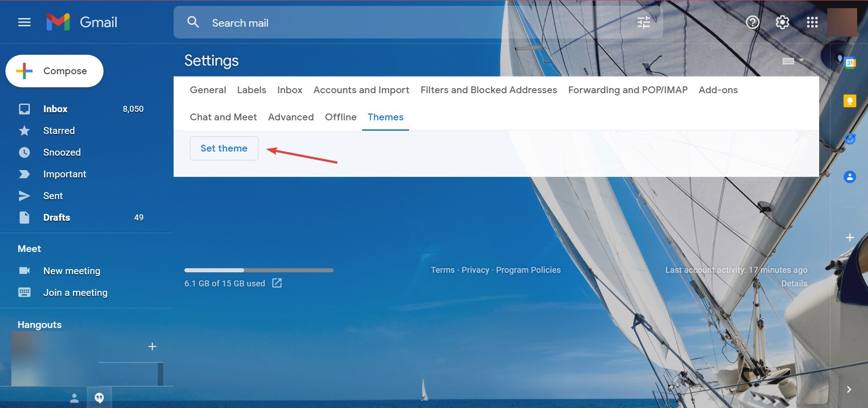Open the Google apps grid
The image size is (868, 408).
(x=812, y=22)
